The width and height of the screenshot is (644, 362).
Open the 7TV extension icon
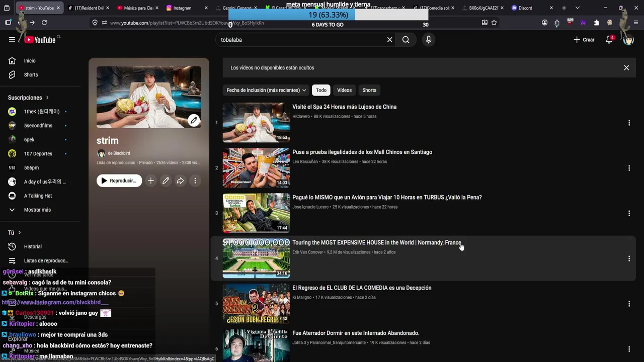click(583, 23)
